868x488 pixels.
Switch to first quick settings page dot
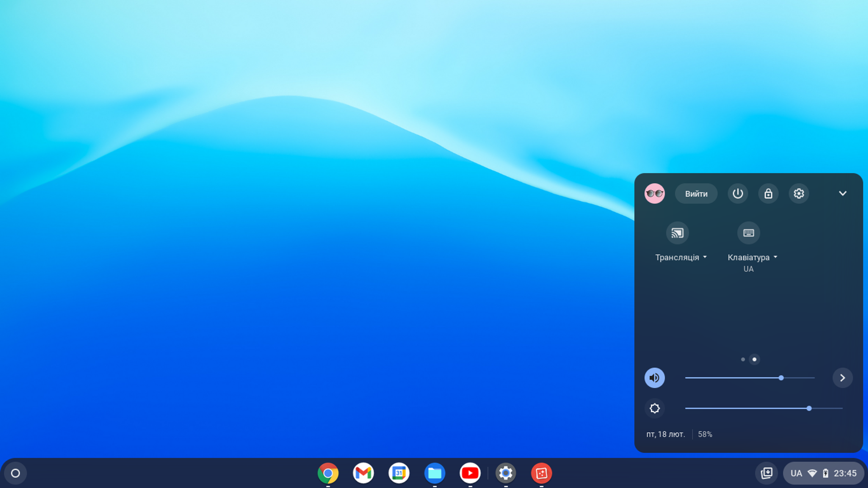click(x=743, y=360)
